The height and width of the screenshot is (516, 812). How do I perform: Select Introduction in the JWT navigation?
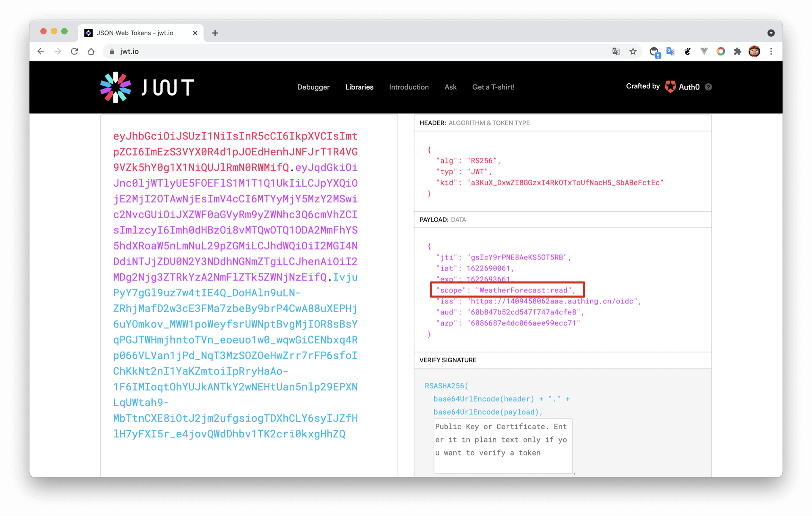409,87
